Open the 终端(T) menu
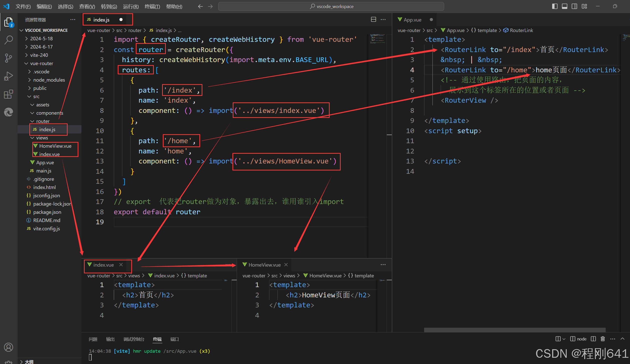The image size is (630, 364). click(152, 7)
